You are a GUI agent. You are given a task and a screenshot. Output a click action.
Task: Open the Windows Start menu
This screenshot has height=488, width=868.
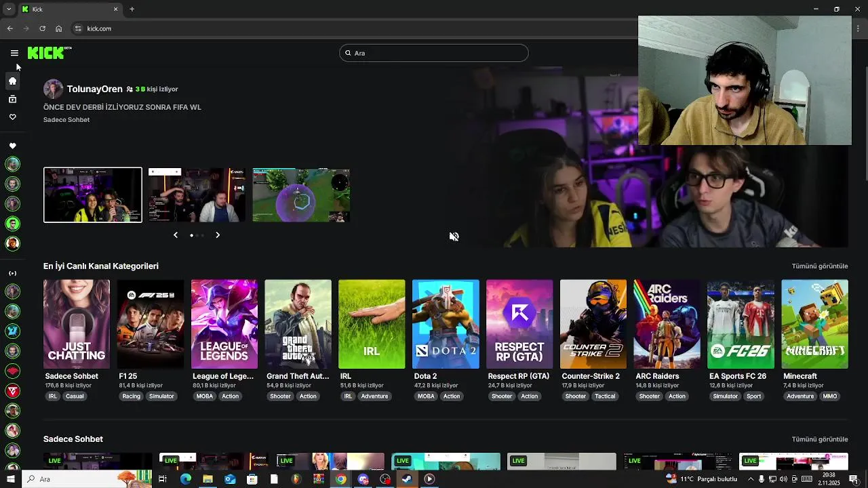[x=10, y=479]
